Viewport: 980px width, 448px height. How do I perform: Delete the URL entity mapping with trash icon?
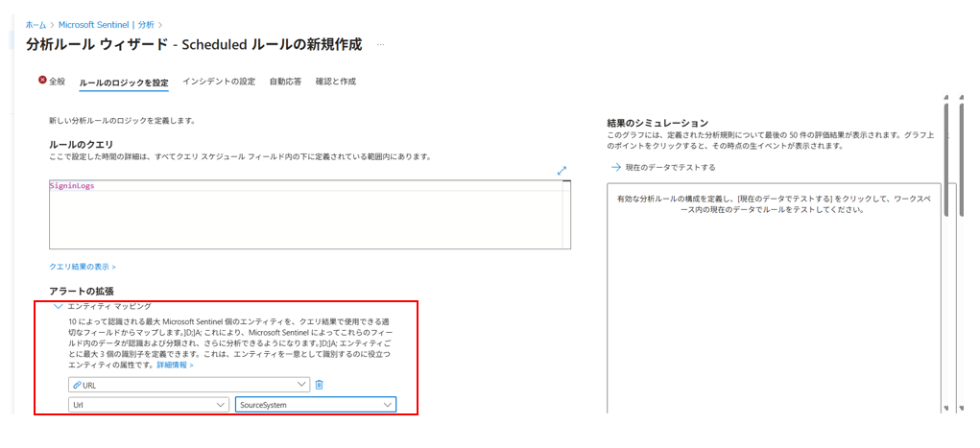pyautogui.click(x=320, y=385)
